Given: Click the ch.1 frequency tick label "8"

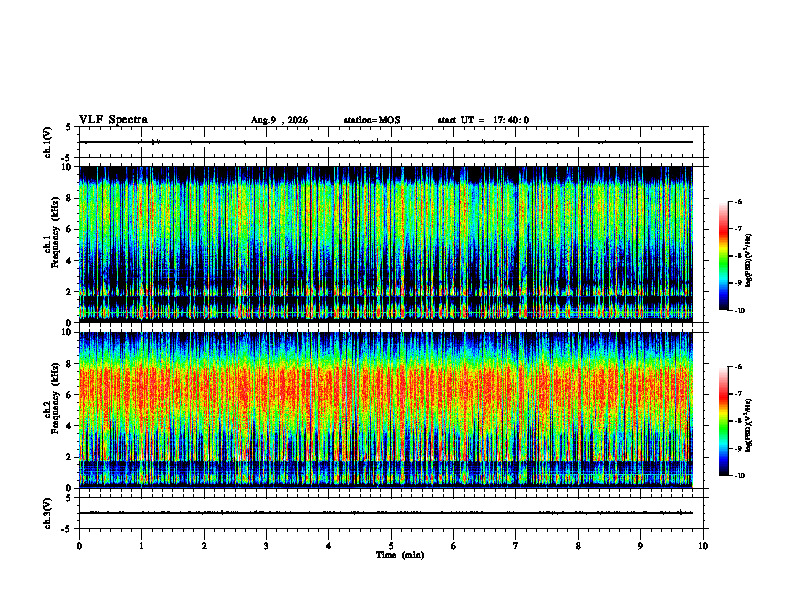Looking at the screenshot, I should 70,198.
